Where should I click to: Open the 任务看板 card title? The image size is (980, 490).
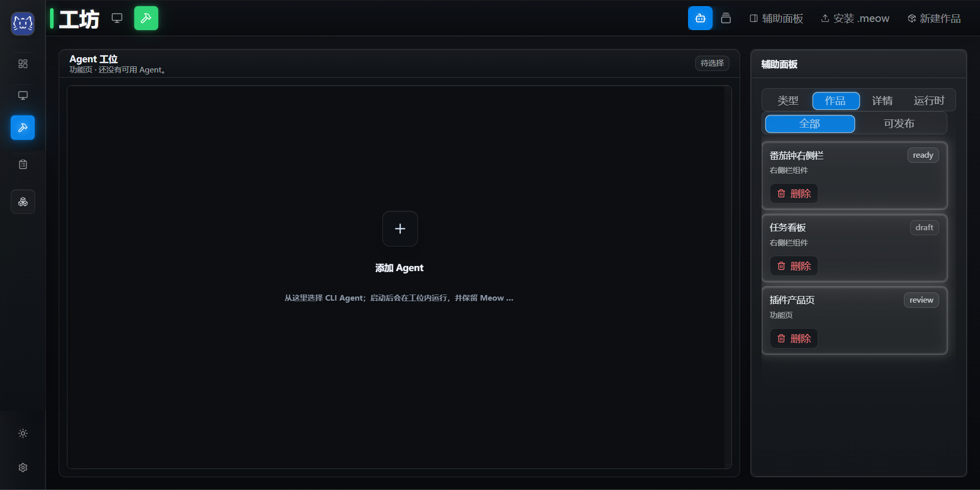tap(788, 228)
